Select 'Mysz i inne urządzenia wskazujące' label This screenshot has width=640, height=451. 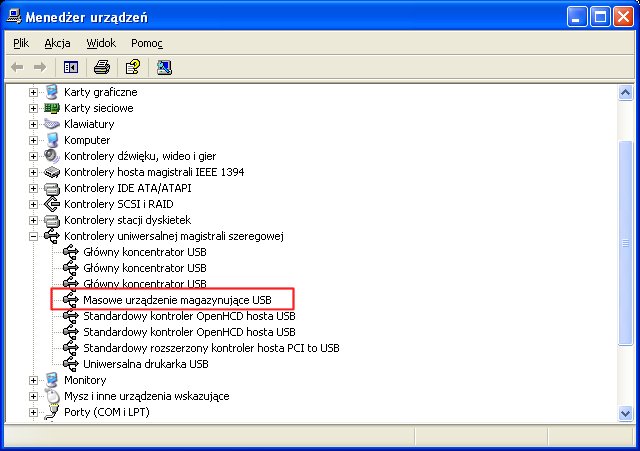[147, 396]
